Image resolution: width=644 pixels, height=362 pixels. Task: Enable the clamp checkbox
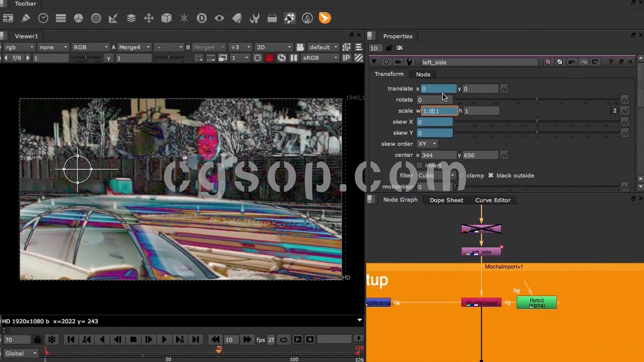(462, 175)
